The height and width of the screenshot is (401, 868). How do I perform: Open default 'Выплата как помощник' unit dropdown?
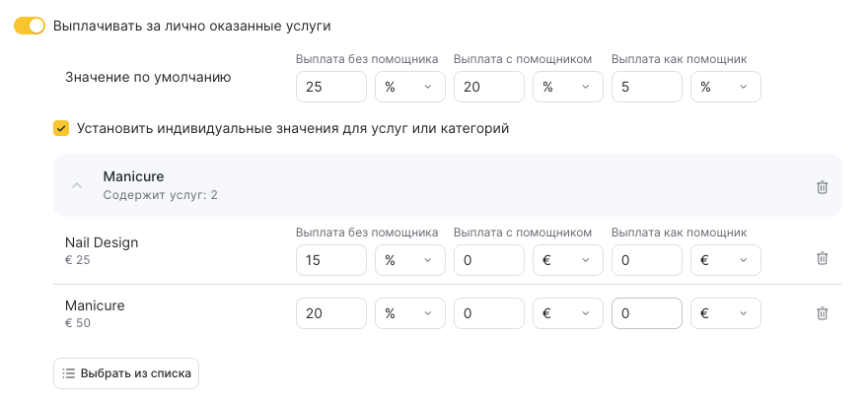pos(725,87)
